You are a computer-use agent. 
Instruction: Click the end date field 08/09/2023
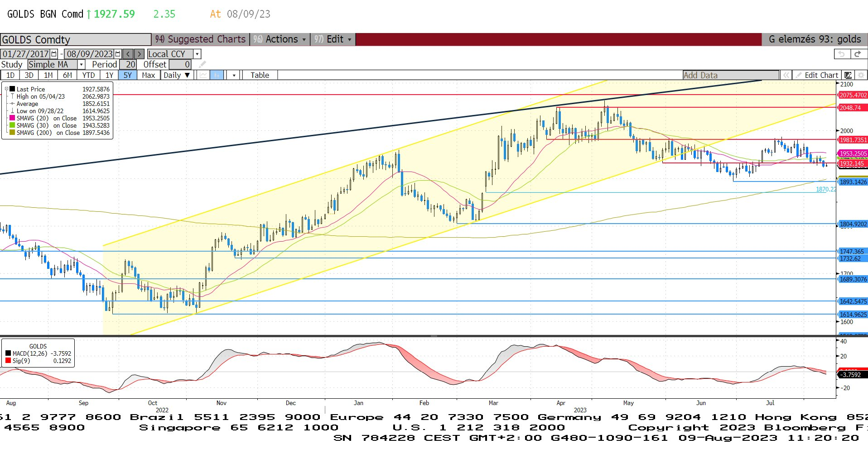89,54
